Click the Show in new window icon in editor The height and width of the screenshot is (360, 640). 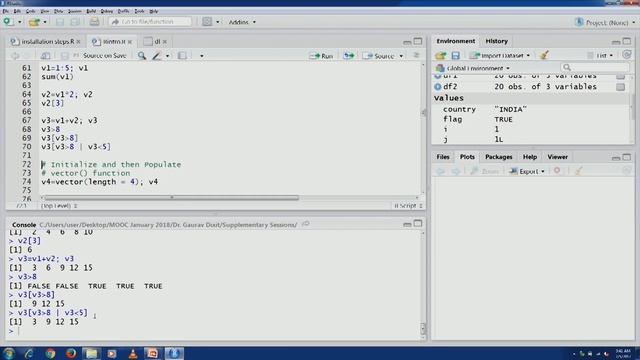45,56
